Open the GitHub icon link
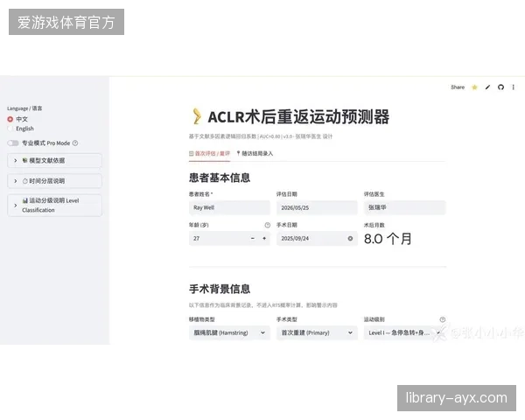This screenshot has height=420, width=525. tap(500, 87)
